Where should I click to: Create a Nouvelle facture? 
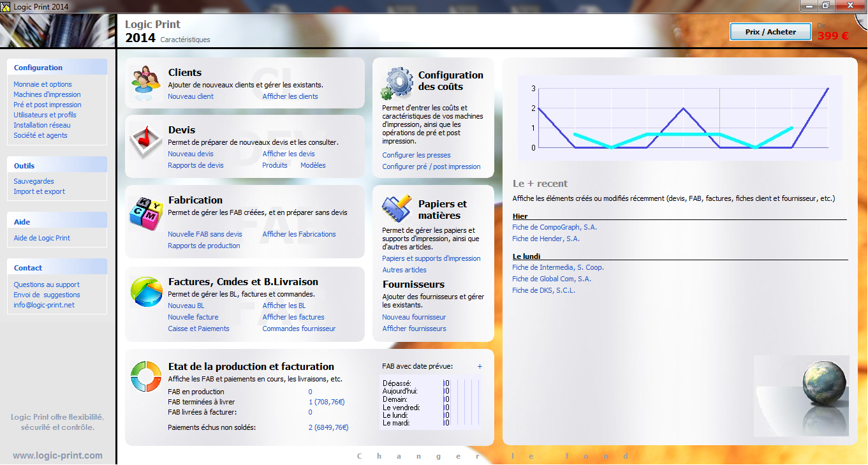coord(193,317)
